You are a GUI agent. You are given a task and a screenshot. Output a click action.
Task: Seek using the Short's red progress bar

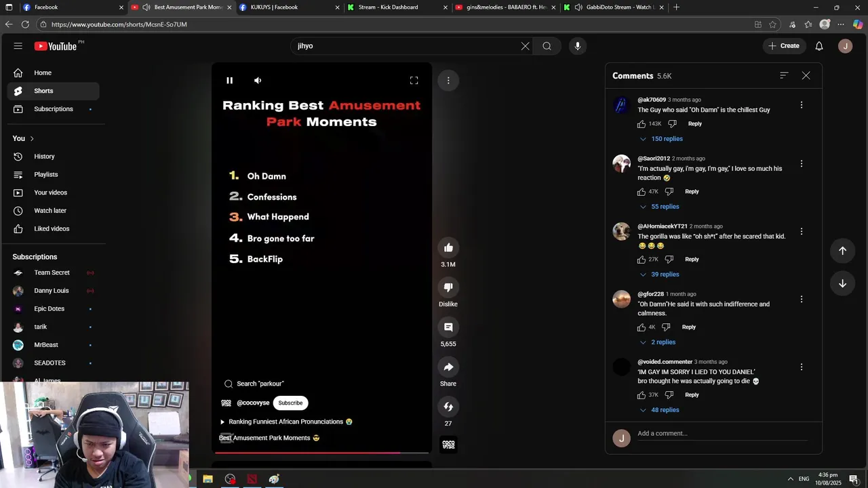tap(321, 452)
